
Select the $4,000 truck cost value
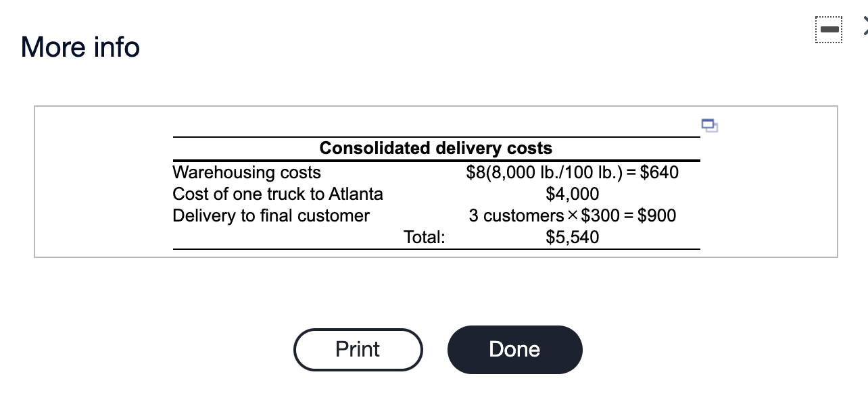[573, 194]
